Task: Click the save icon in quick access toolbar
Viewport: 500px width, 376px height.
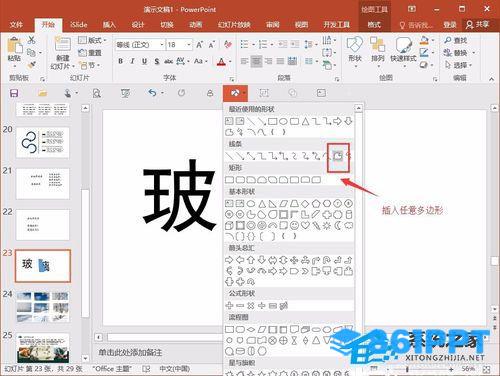Action: (x=14, y=93)
